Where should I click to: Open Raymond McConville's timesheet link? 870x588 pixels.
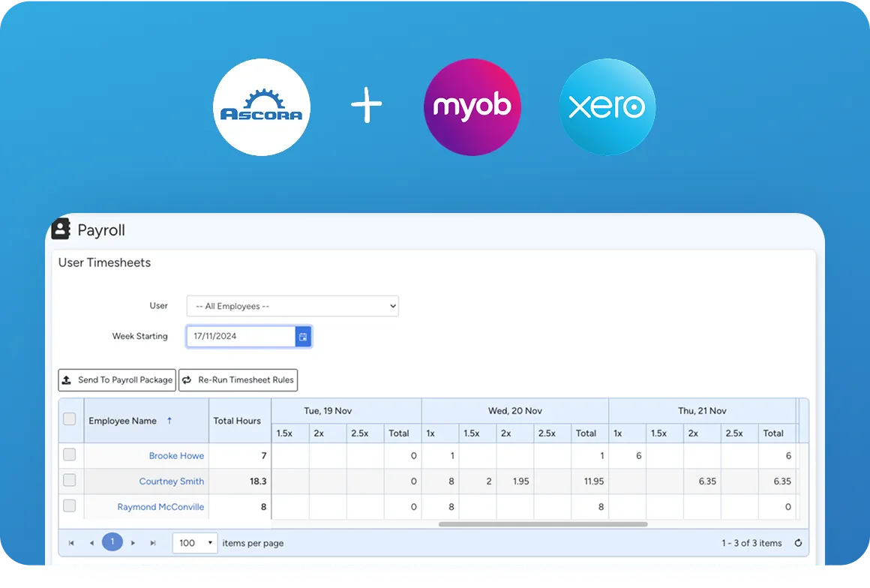(160, 507)
